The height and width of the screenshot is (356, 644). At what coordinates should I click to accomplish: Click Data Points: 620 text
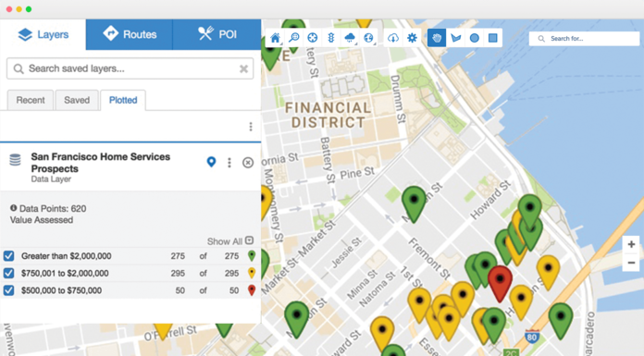point(53,209)
